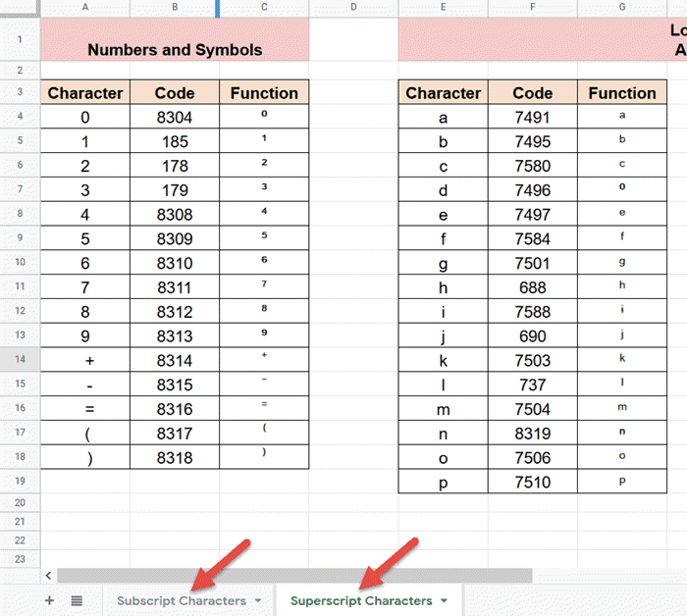This screenshot has height=616, width=687.
Task: Select cell with code 7506
Action: pos(532,457)
